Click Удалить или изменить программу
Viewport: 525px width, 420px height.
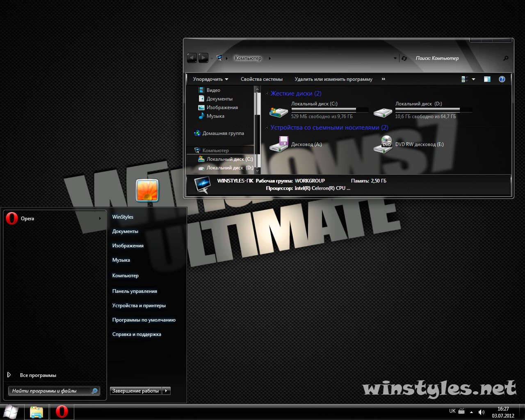coord(333,79)
